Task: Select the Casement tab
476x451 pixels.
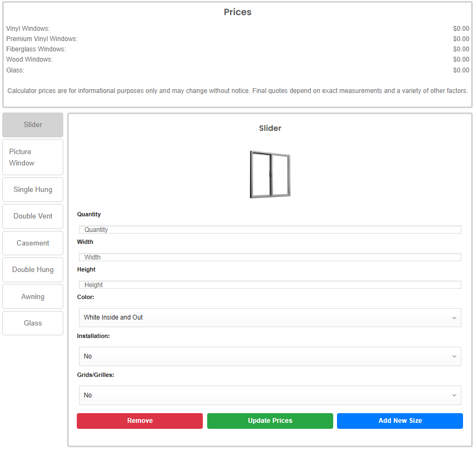Action: tap(33, 243)
